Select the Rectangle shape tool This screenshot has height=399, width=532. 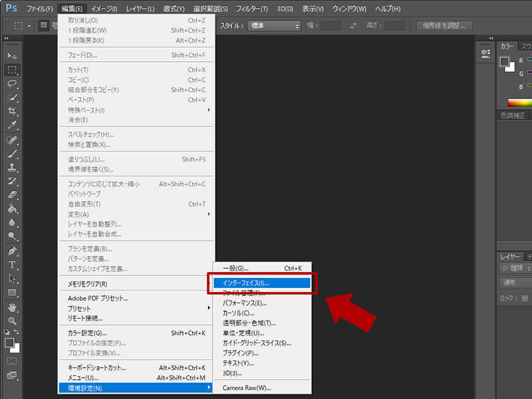click(x=12, y=293)
